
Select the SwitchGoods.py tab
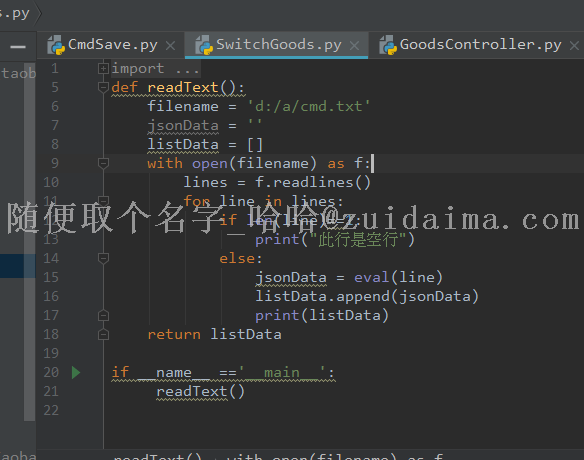(x=278, y=45)
